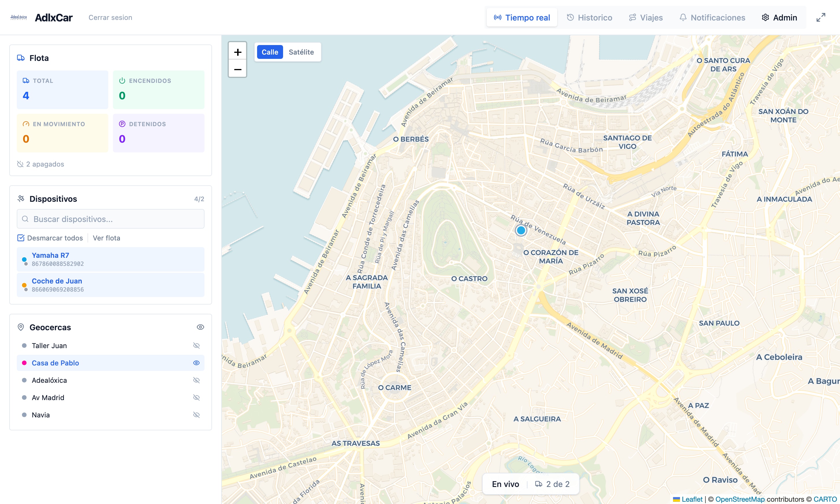Select the Calle map layer
The height and width of the screenshot is (504, 840).
270,52
